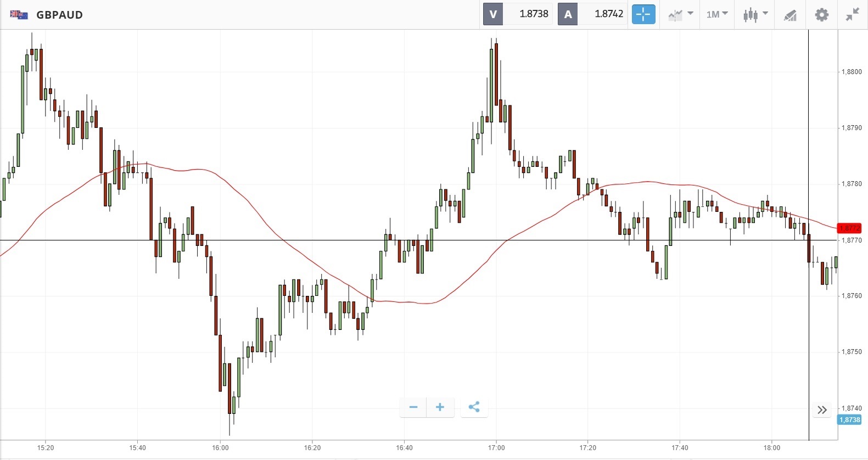Open the compare chart dropdown
Screen dimensions: 868x460
coord(681,14)
